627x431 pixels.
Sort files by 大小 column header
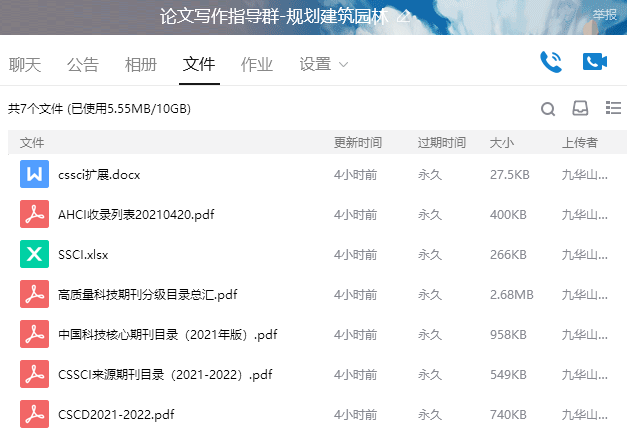point(502,143)
